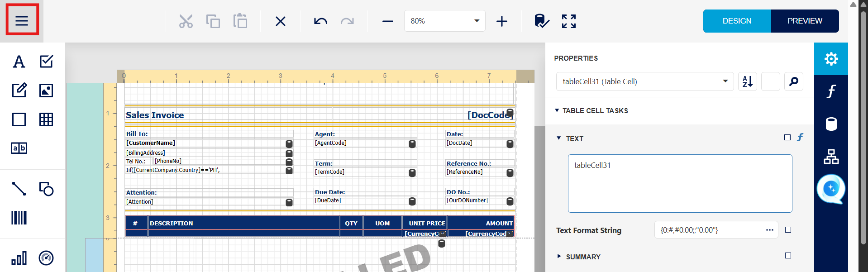The image size is (868, 272).
Task: Zoom out with the minus icon
Action: point(388,21)
